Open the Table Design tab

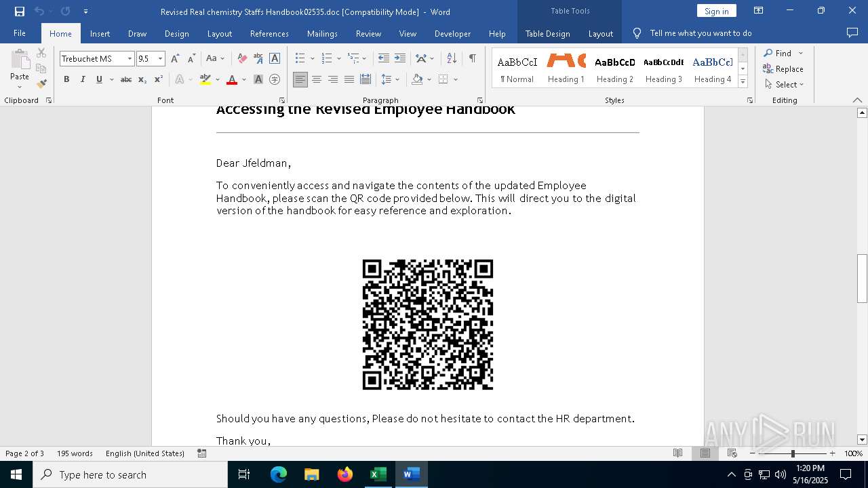[547, 33]
